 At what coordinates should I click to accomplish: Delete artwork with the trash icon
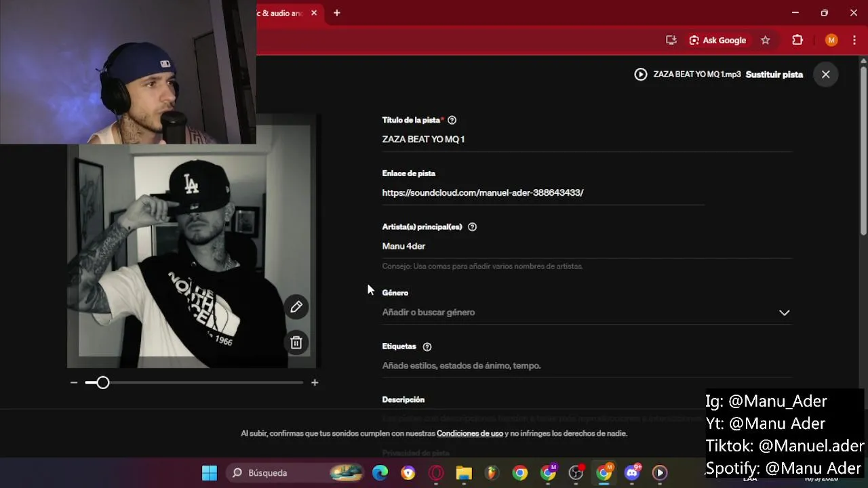296,343
